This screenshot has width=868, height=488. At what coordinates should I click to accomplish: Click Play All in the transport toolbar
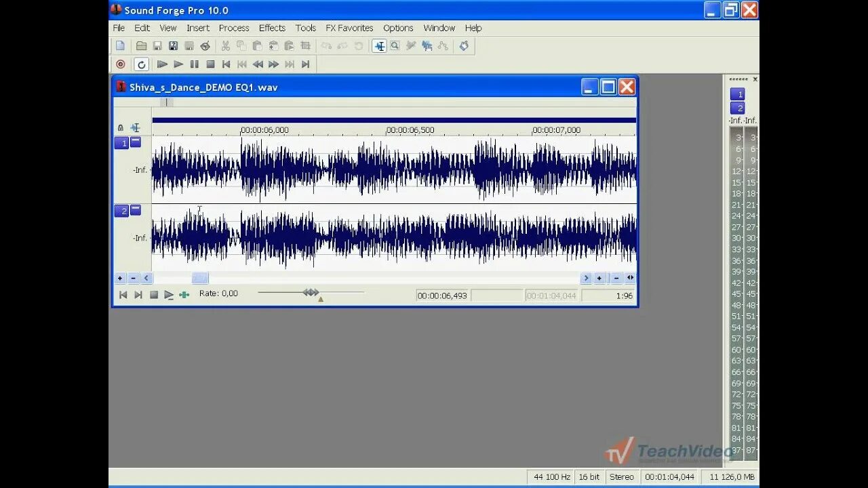click(162, 64)
